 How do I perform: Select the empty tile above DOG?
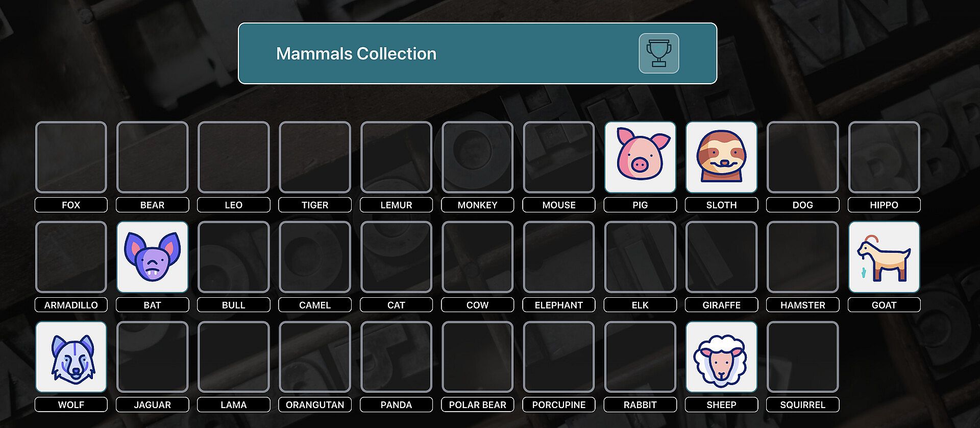(802, 157)
